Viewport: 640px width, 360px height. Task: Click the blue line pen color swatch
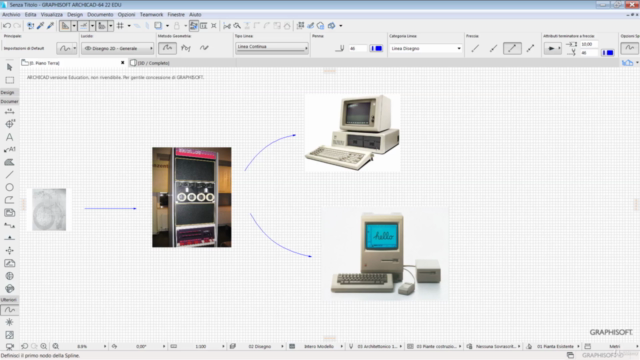[x=376, y=48]
